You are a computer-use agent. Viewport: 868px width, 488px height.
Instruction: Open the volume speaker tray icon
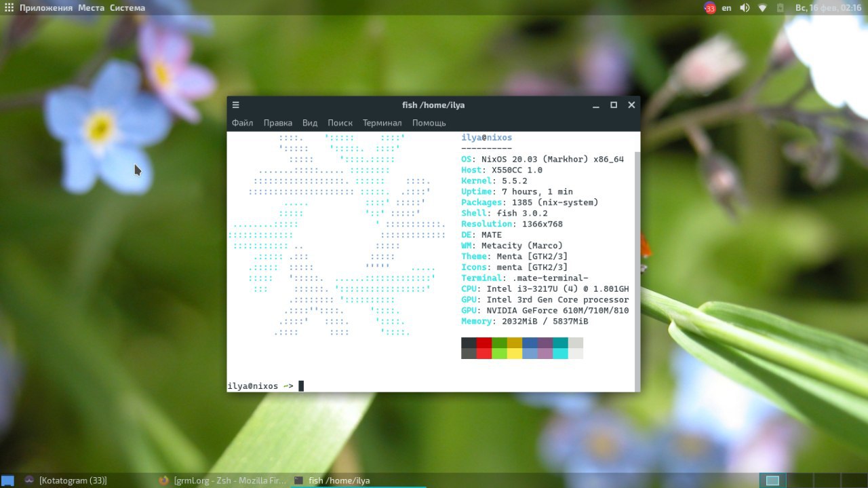click(745, 8)
